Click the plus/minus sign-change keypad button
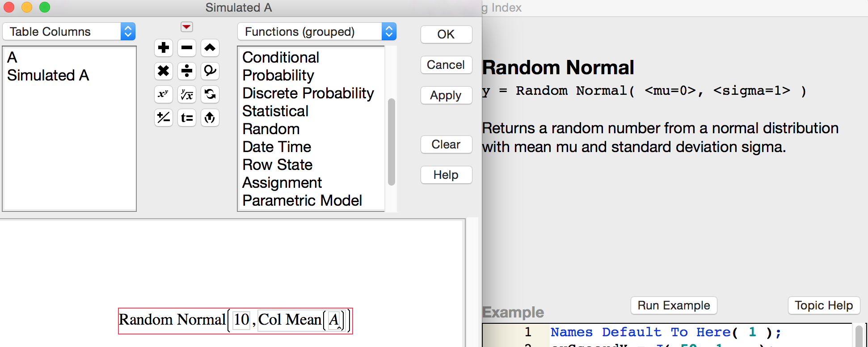 pos(164,118)
